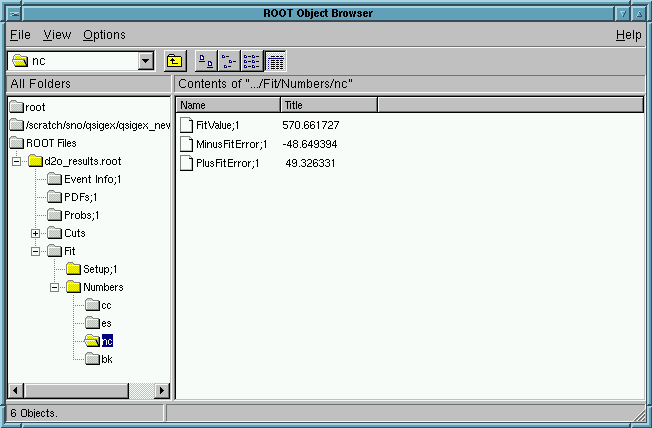Sort by the Name column header
Viewport: 652px width, 428px height.
(x=228, y=105)
